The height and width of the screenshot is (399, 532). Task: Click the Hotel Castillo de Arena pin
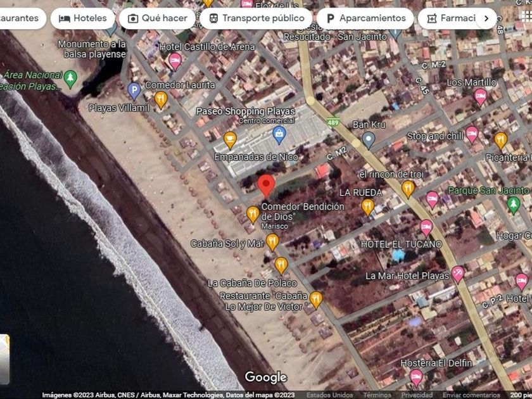pos(175,61)
